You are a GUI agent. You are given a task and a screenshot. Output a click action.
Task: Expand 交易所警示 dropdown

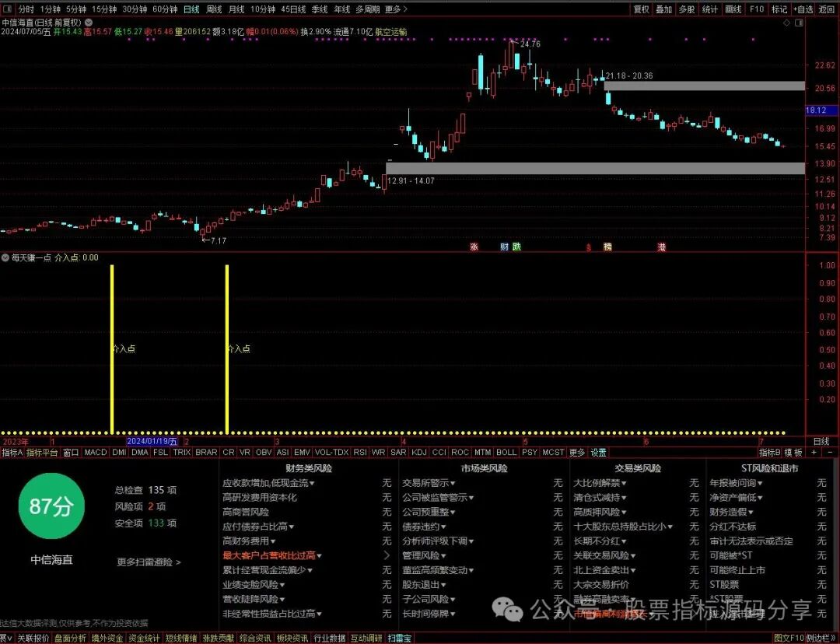(x=429, y=483)
